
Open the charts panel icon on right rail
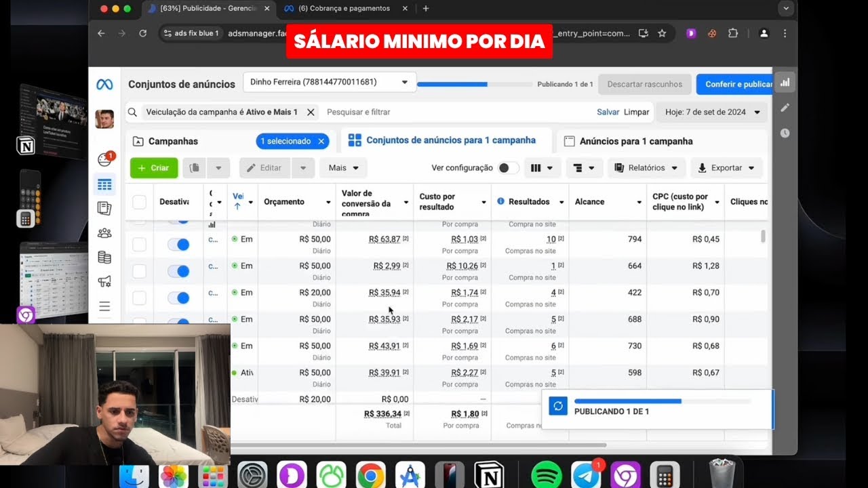(x=785, y=82)
